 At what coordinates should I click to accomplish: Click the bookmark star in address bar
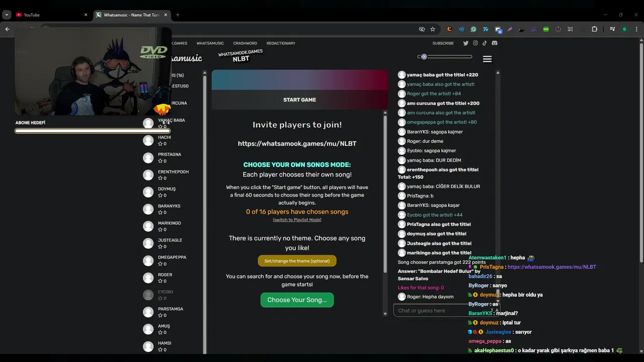433,29
